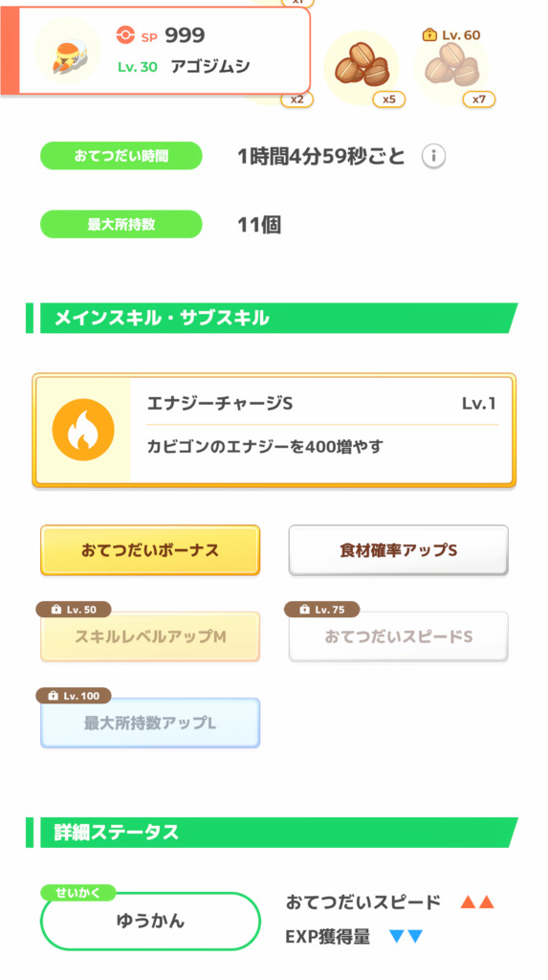
Task: Tap the おてつだい時間 green label
Action: tap(121, 156)
